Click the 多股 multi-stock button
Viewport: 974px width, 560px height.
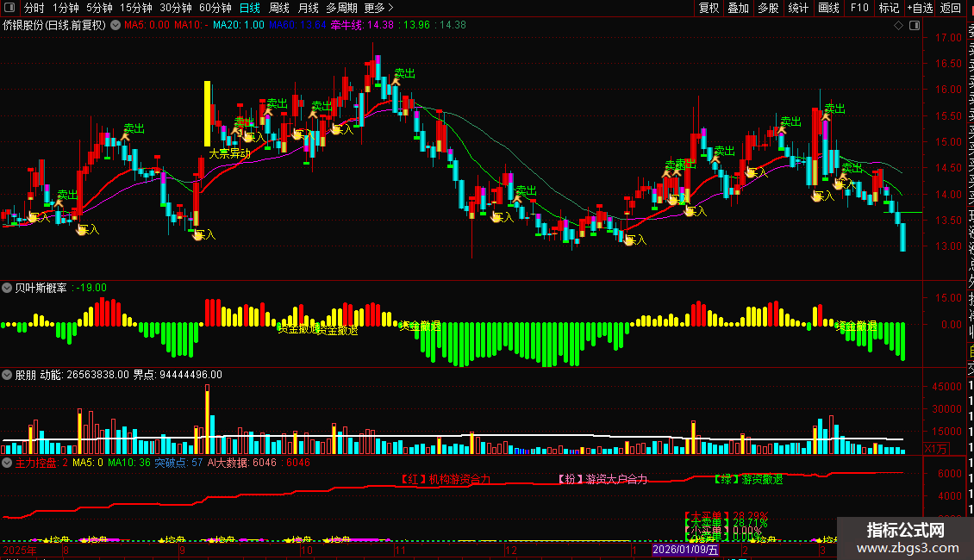click(768, 8)
